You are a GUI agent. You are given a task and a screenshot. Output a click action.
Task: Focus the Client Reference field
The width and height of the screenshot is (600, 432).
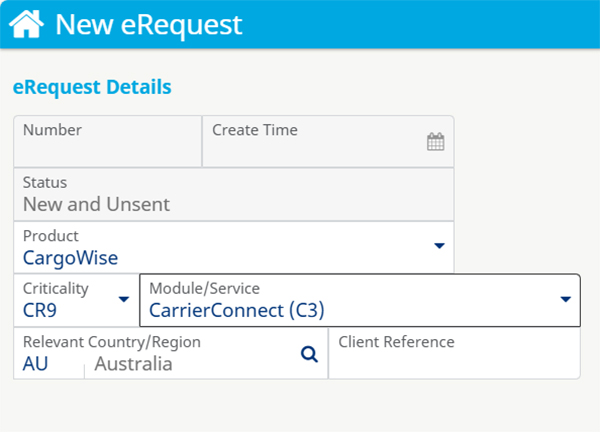tap(454, 354)
